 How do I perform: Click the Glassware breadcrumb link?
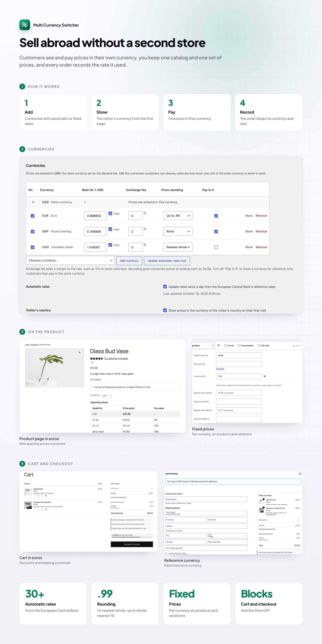(x=34, y=345)
